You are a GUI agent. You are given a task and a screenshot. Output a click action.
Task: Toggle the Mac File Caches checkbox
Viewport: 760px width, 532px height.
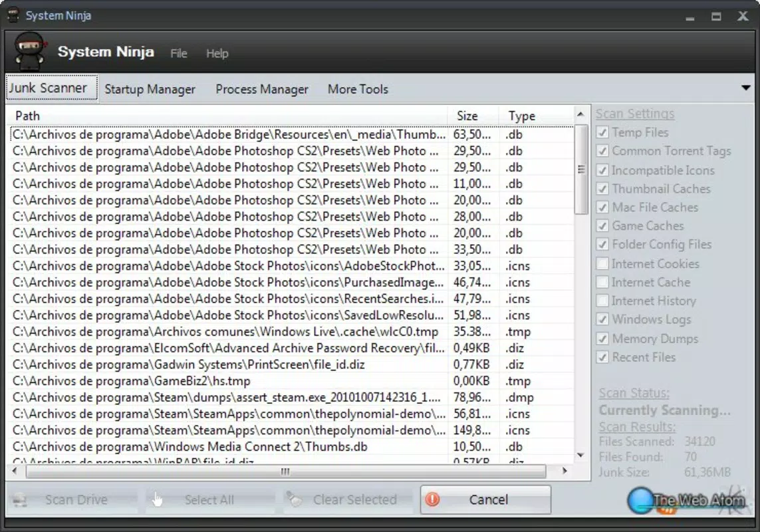pyautogui.click(x=602, y=207)
